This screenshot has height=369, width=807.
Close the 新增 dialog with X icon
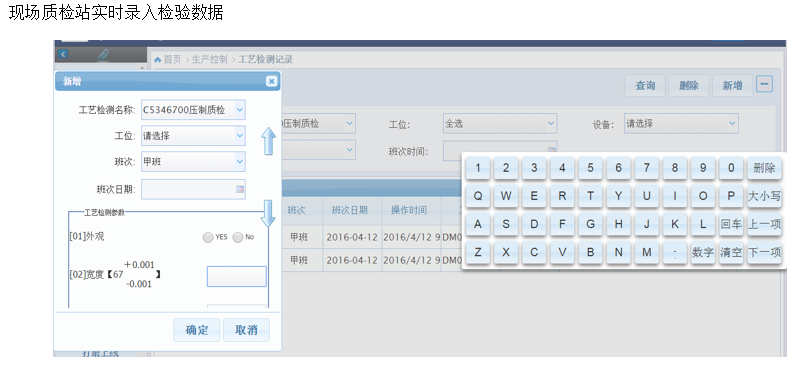271,81
